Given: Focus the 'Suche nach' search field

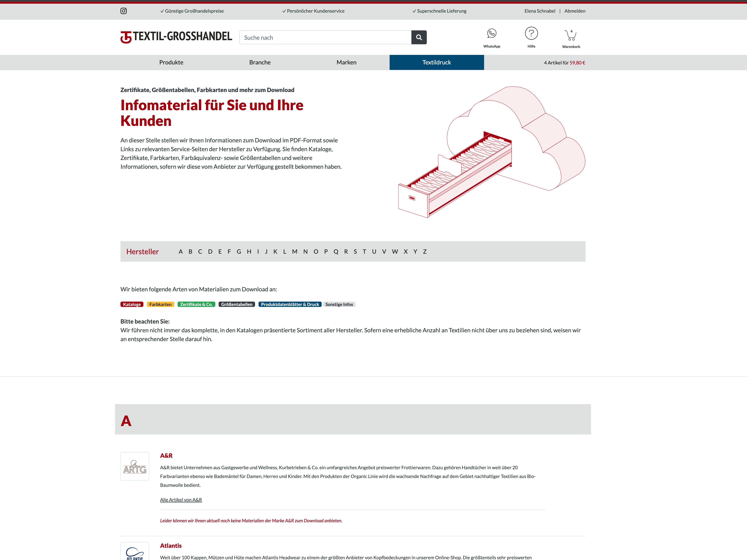Looking at the screenshot, I should (325, 38).
